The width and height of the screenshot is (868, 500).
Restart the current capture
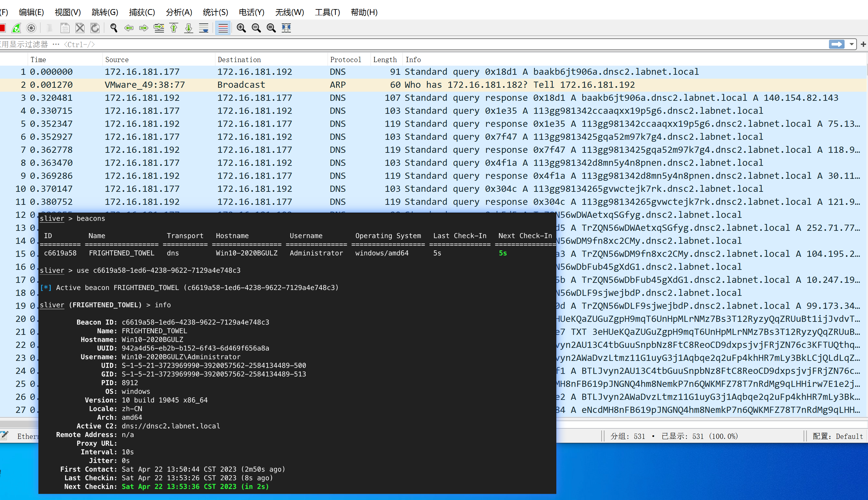(16, 28)
